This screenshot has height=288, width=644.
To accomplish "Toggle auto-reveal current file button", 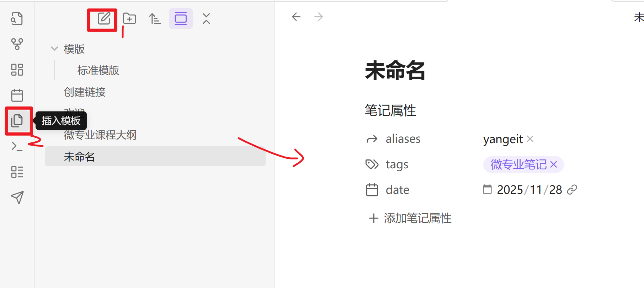I will click(181, 18).
